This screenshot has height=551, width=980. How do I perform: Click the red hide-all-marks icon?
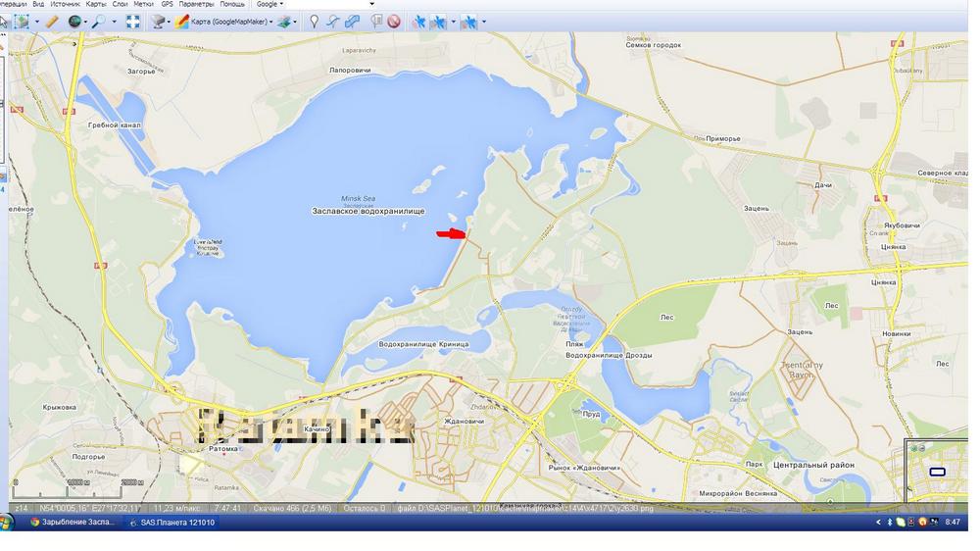tap(394, 21)
